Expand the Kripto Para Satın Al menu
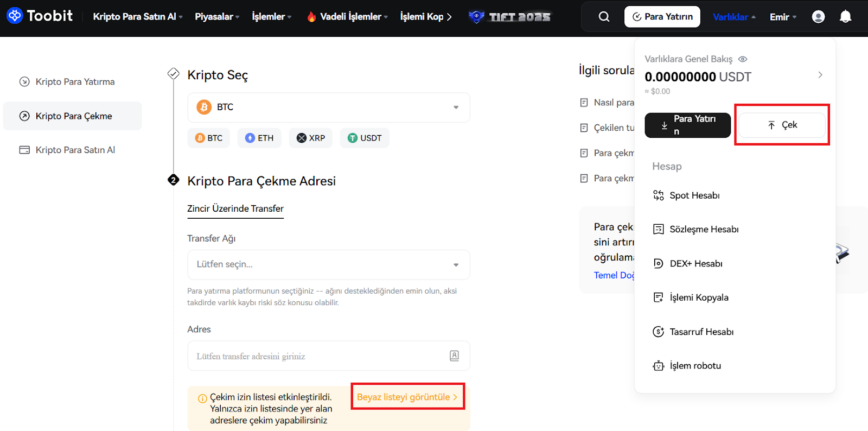 click(138, 17)
